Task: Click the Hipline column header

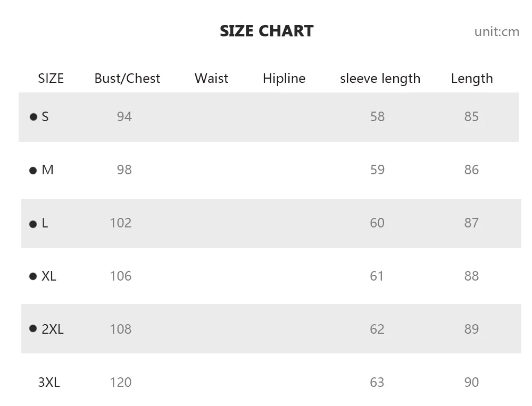Action: coord(284,79)
